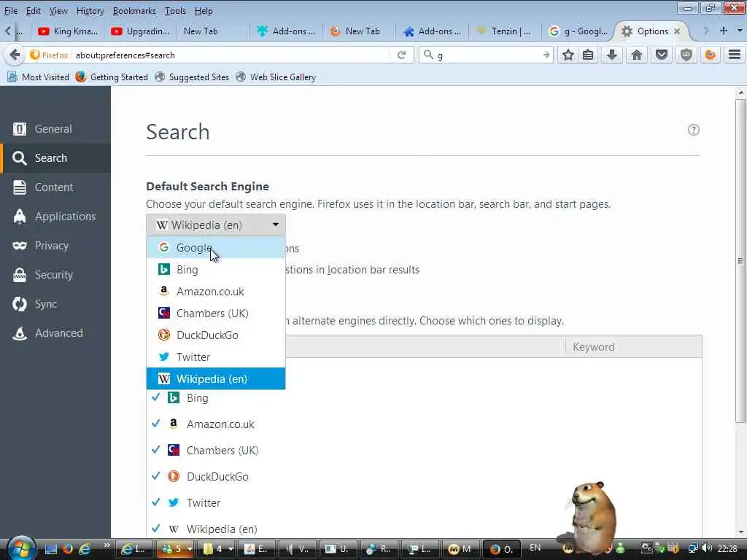The height and width of the screenshot is (560, 747).
Task: Open the hamburger menu button
Action: tap(735, 55)
